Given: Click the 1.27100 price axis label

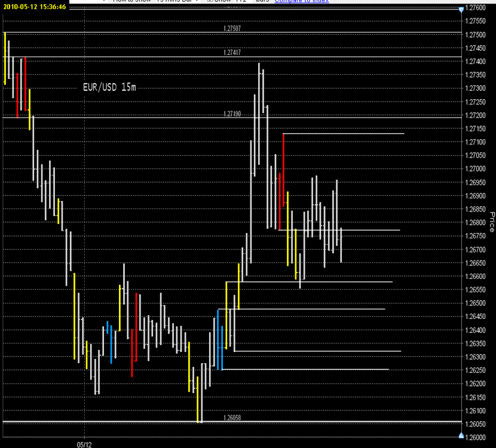Looking at the screenshot, I should [476, 142].
